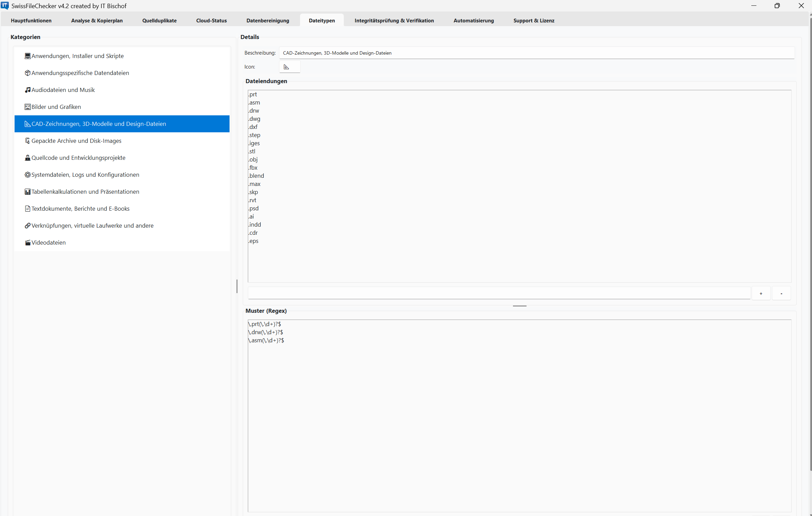Click the - button to remove an extension
Screen dimensions: 812x516
point(781,293)
